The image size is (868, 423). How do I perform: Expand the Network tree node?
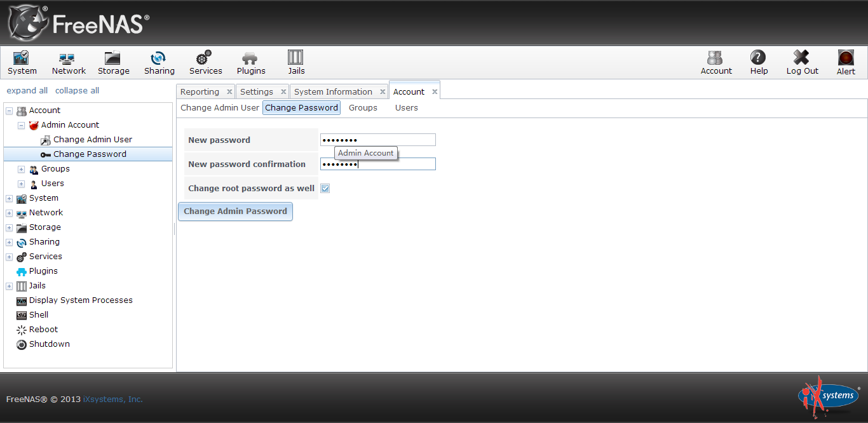[9, 213]
